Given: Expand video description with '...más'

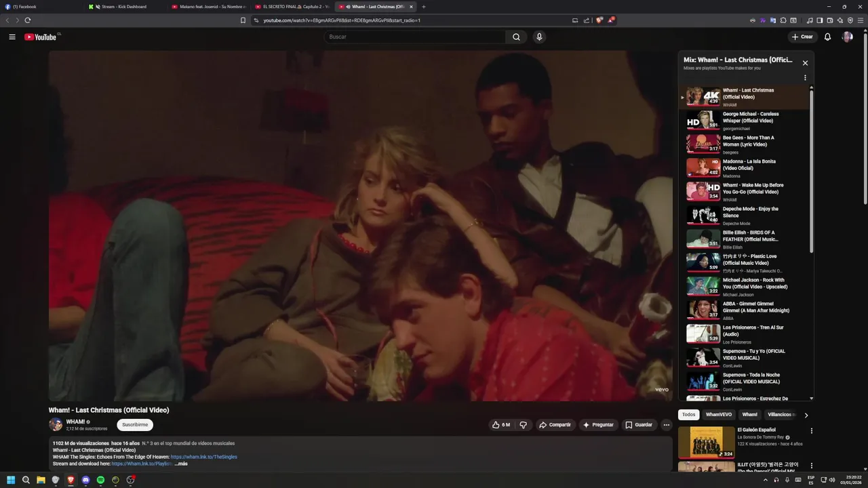Looking at the screenshot, I should click(180, 464).
